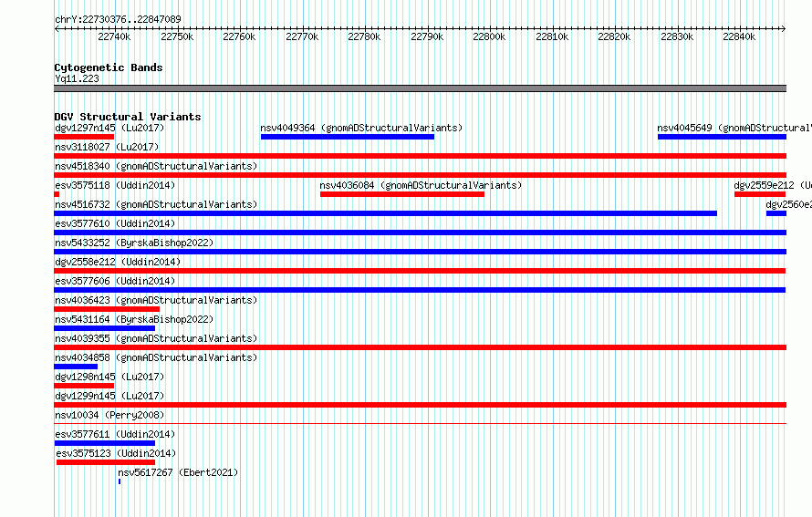Image resolution: width=812 pixels, height=517 pixels.
Task: Click the small red bar under esv3575118
Action: pos(57,194)
